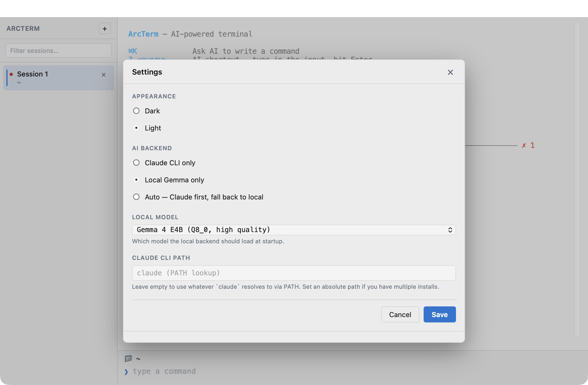Screen dimensions: 588x385
Task: Select Session 1 in the sidebar
Action: tap(59, 78)
